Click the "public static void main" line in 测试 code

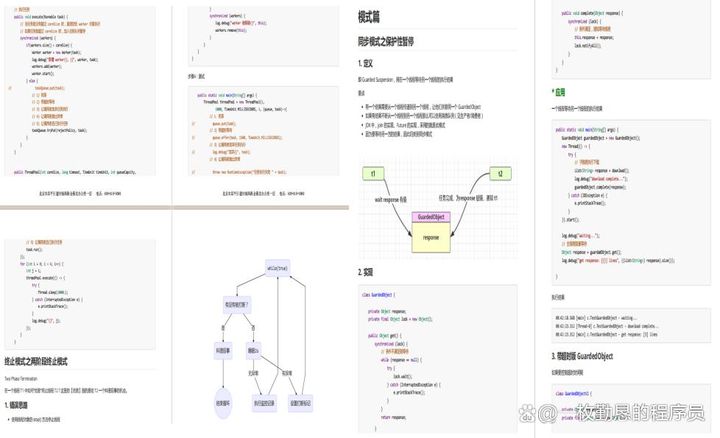[228, 95]
